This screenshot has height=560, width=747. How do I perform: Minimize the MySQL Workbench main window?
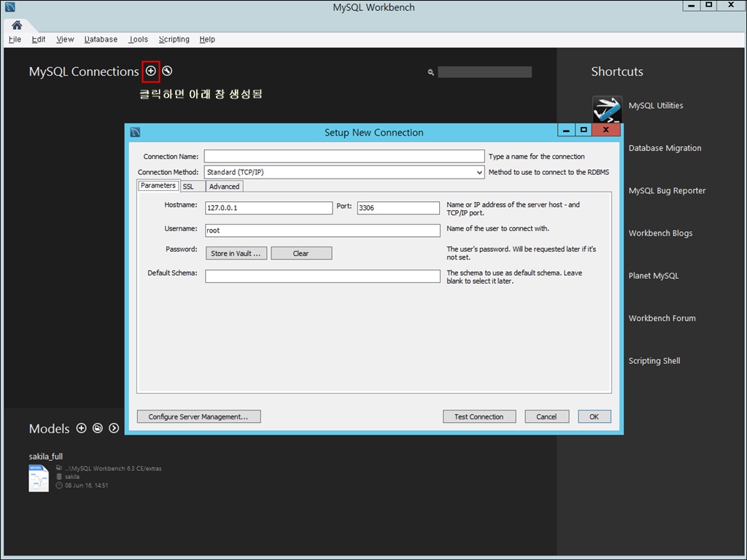(x=692, y=5)
